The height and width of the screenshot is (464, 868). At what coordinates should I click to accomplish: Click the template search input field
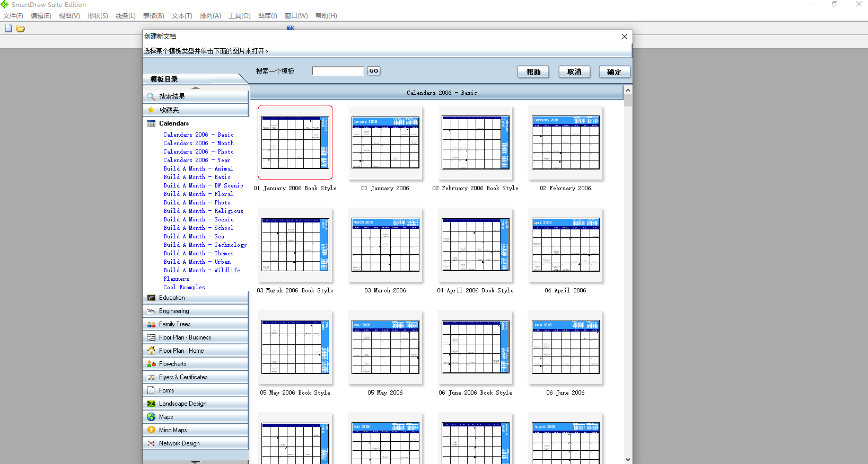click(338, 71)
